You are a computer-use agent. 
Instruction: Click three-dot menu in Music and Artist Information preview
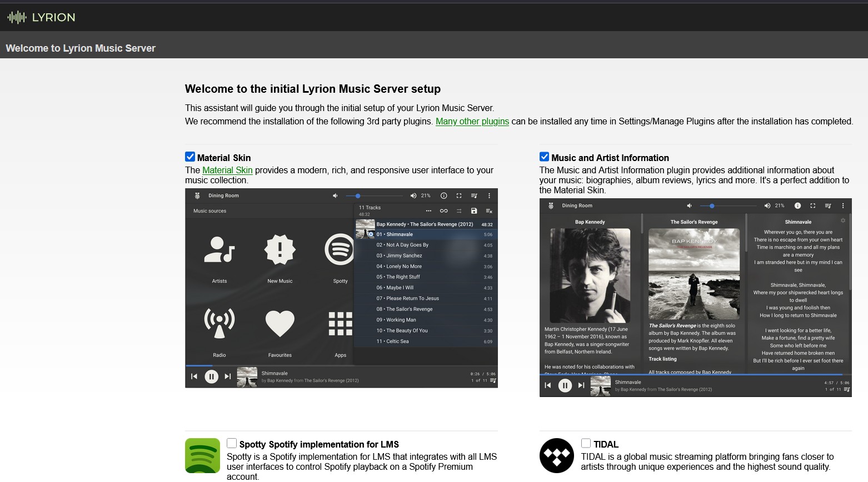(843, 205)
